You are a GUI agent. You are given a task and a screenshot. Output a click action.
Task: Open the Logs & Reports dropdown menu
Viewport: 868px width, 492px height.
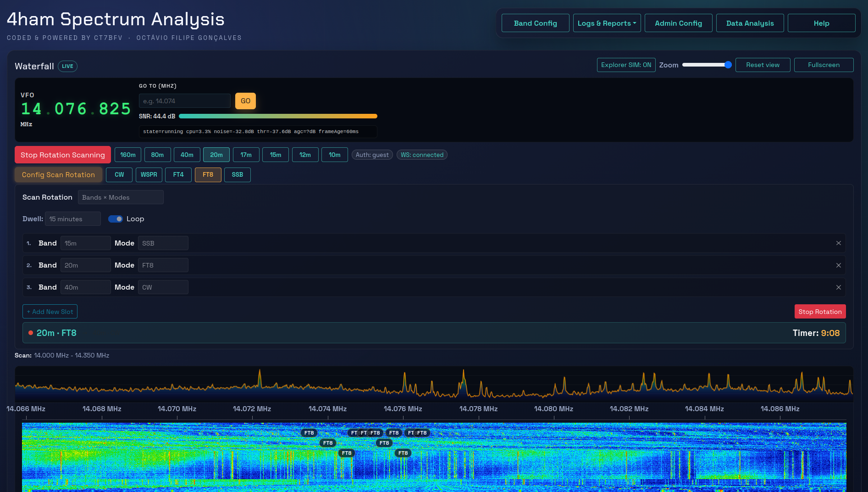607,23
